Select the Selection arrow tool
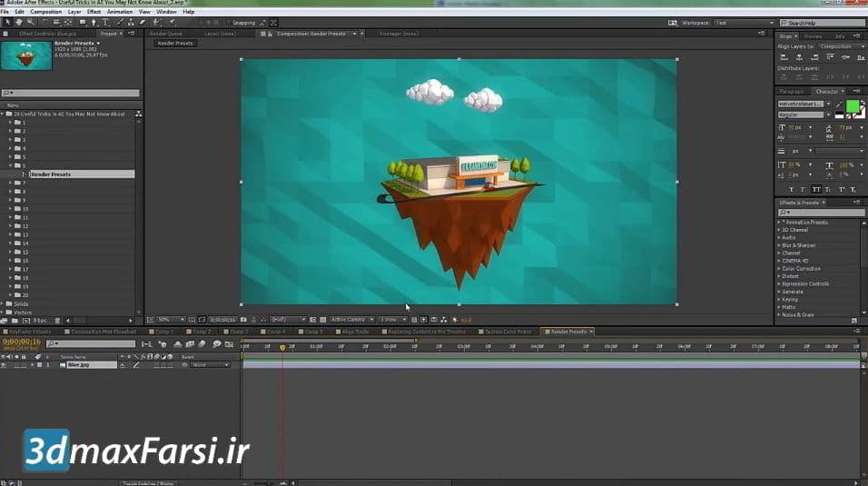The image size is (868, 486). point(6,22)
